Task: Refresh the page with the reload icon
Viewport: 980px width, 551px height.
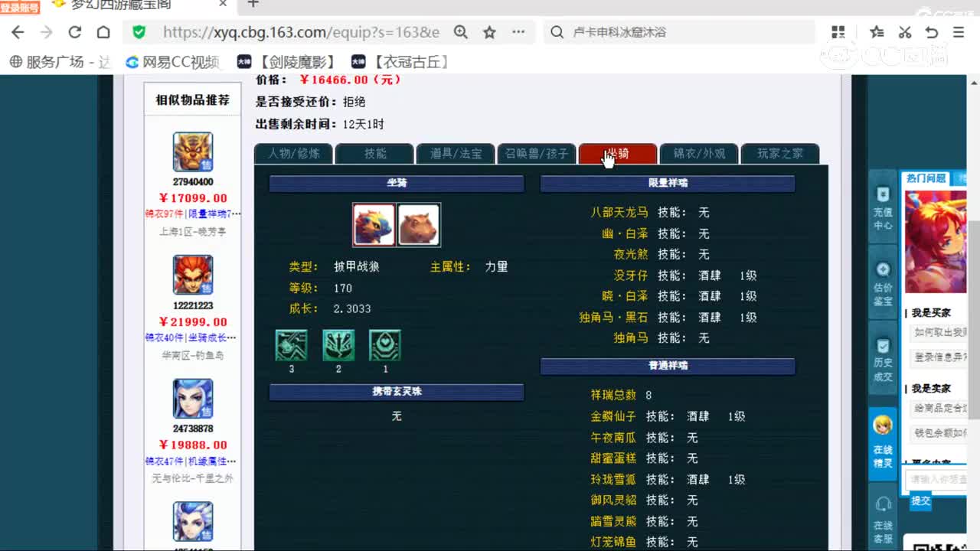Action: pos(74,32)
